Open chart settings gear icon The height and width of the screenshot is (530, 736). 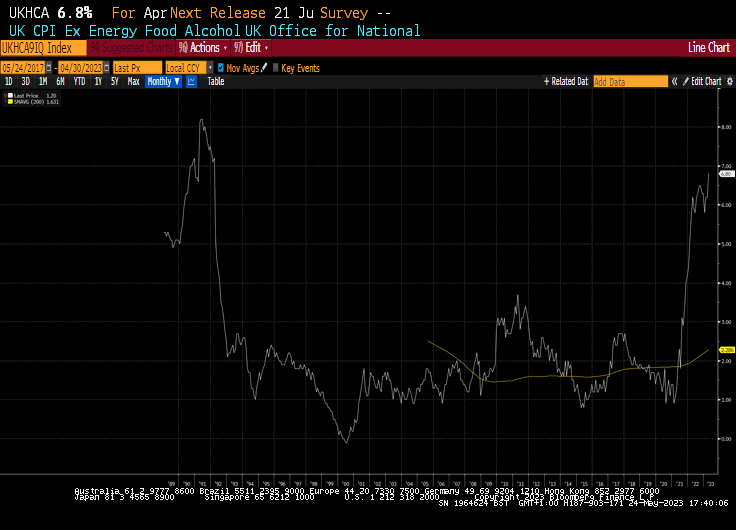pos(729,82)
